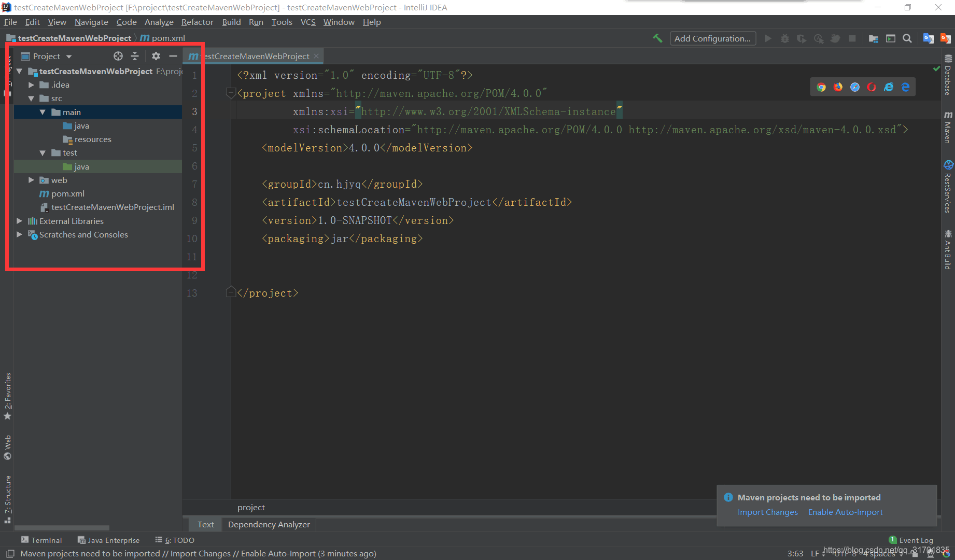Click the Locate/Scroll from Source target icon
This screenshot has width=955, height=560.
118,56
